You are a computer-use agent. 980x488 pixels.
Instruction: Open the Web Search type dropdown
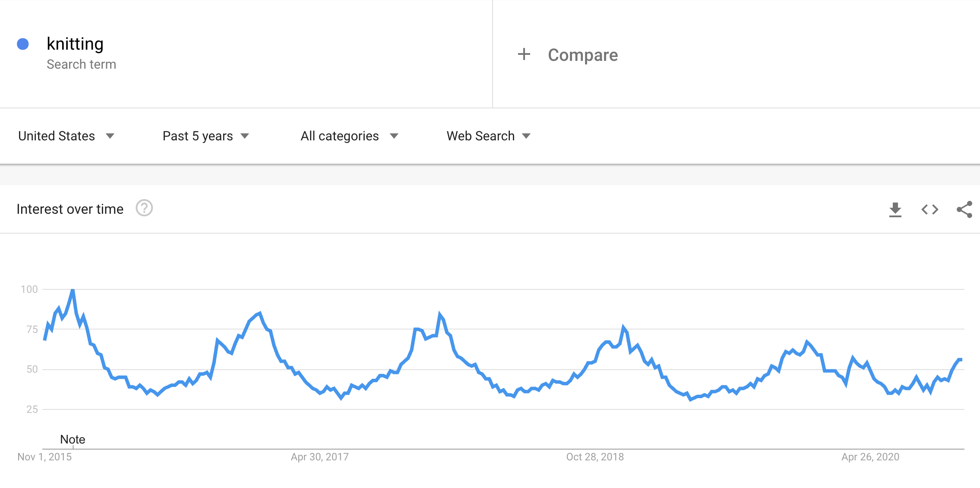(x=488, y=136)
